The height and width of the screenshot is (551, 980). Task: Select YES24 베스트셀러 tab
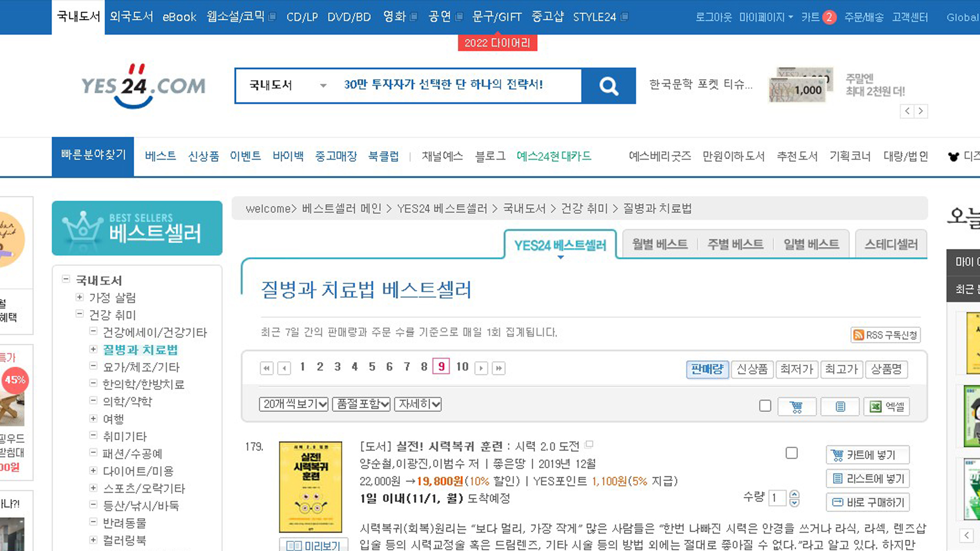click(560, 245)
